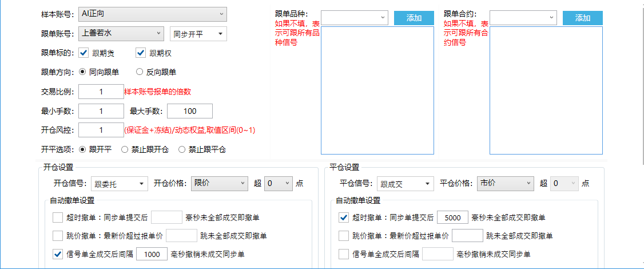
Task: Select the 反向跟单 radio button
Action: click(x=140, y=72)
